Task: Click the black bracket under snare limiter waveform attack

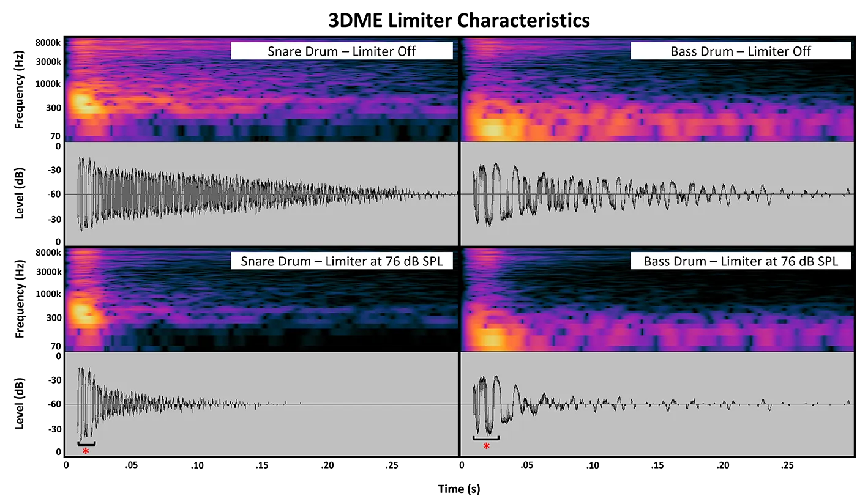Action: (86, 443)
